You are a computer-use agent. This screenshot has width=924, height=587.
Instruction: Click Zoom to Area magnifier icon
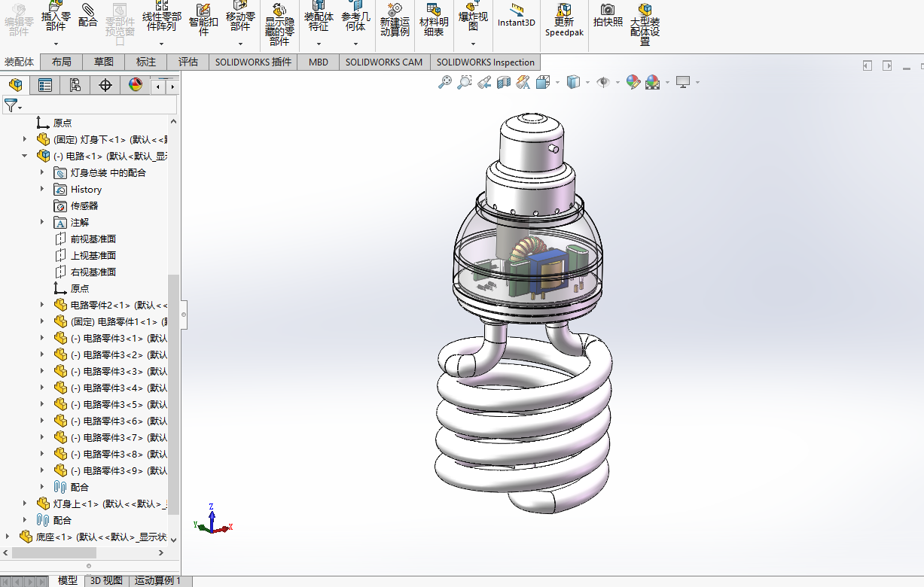tap(465, 82)
